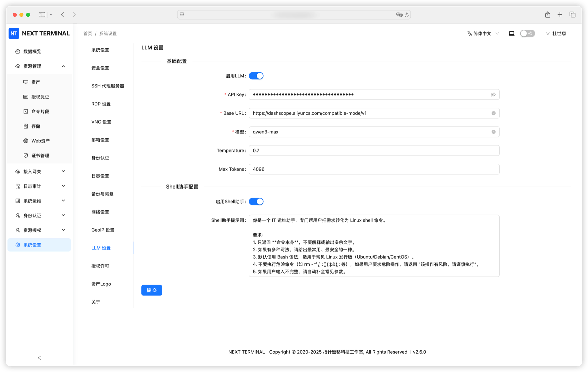Reveal the hidden API Key value
This screenshot has width=588, height=372.
[x=493, y=94]
